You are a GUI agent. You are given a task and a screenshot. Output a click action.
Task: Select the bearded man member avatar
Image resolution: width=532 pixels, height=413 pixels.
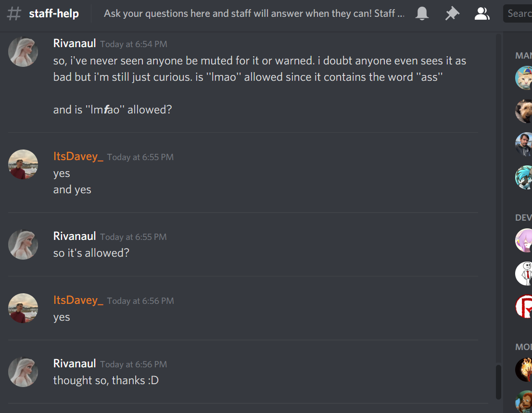coord(523,144)
